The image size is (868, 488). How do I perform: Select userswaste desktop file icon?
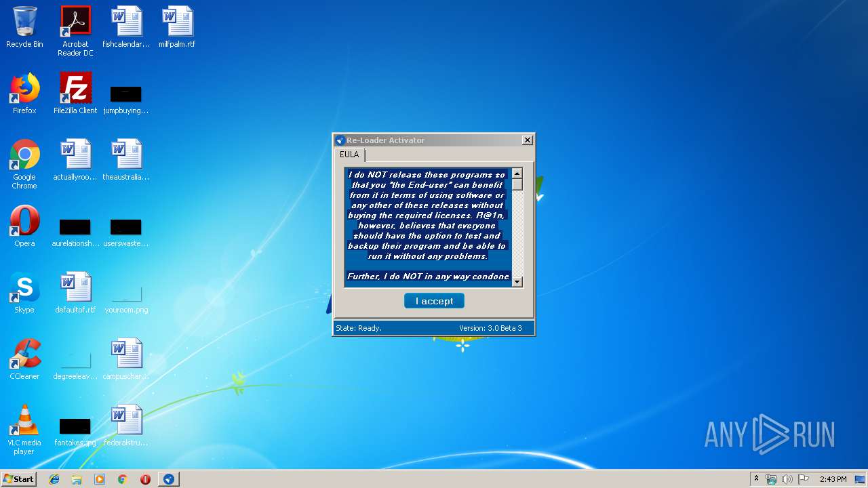(126, 231)
